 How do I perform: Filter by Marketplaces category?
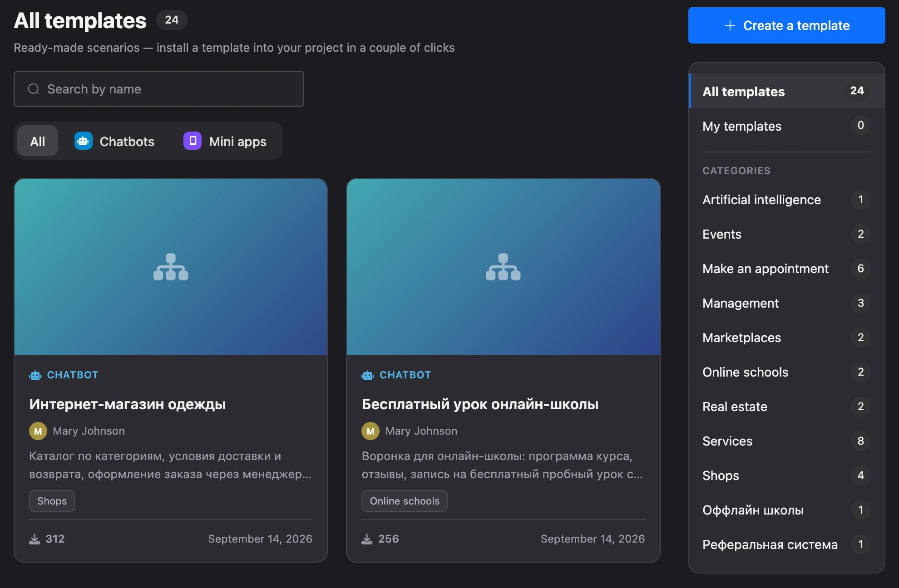coord(786,338)
